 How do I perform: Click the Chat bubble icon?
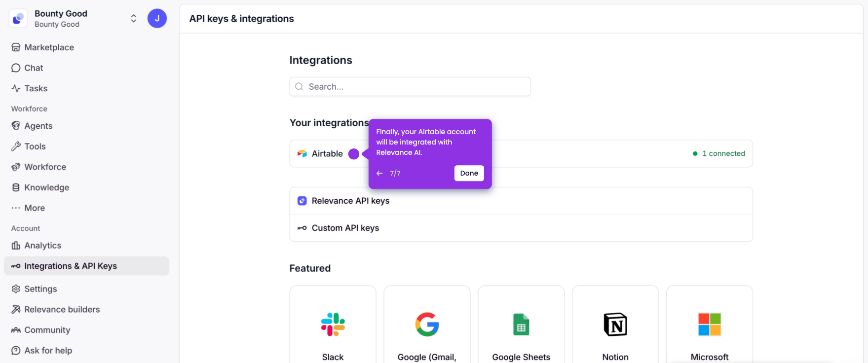click(x=16, y=68)
